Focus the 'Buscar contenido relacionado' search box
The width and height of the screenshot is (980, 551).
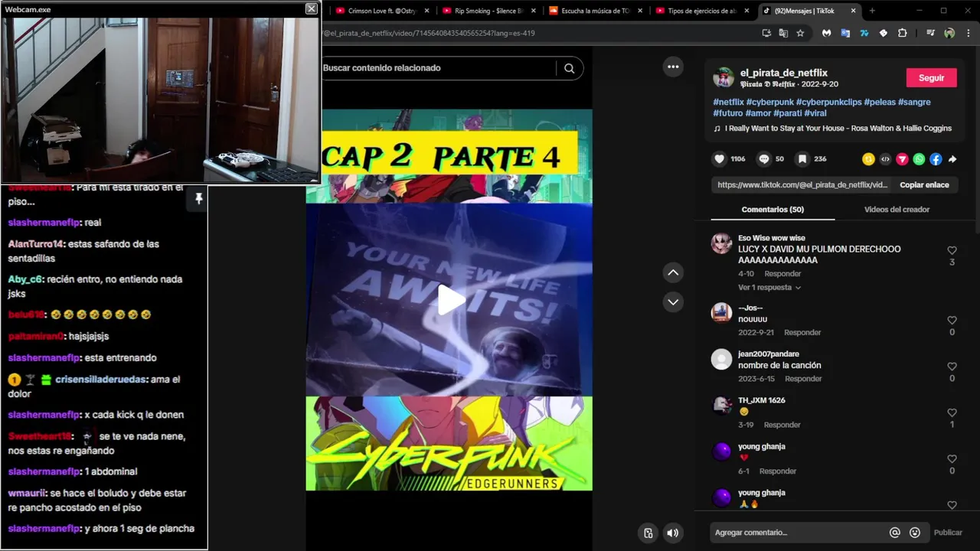point(439,68)
